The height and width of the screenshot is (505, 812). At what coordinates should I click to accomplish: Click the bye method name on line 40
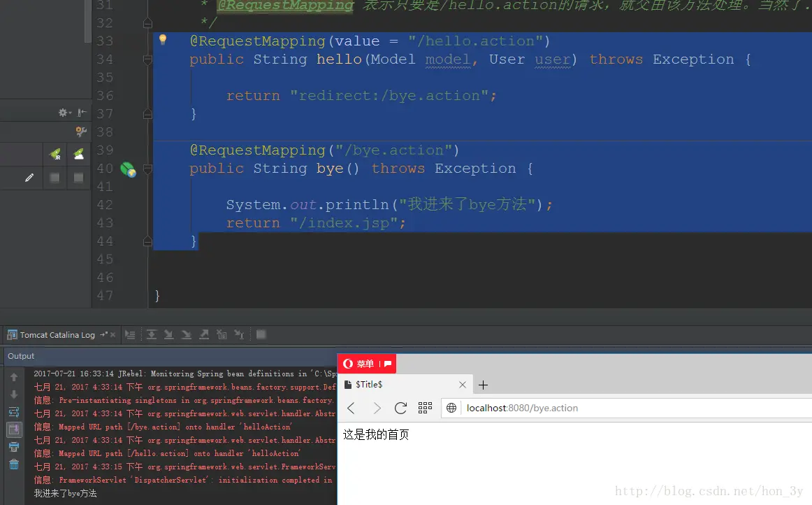pos(330,169)
